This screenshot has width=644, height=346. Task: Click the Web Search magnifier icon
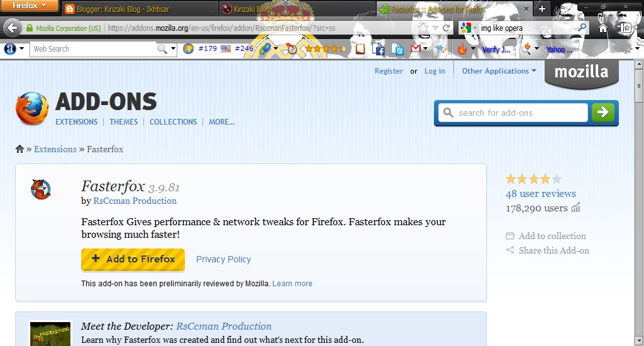(x=162, y=49)
